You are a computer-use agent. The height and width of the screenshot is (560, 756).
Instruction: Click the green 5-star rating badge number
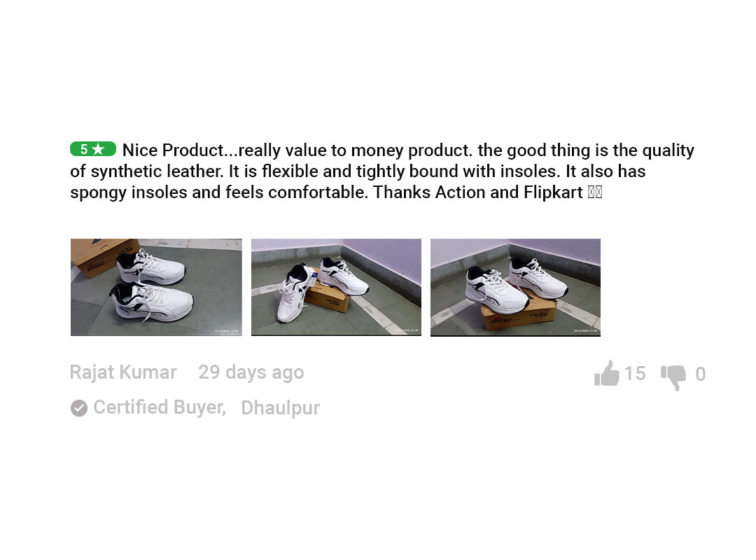click(84, 149)
